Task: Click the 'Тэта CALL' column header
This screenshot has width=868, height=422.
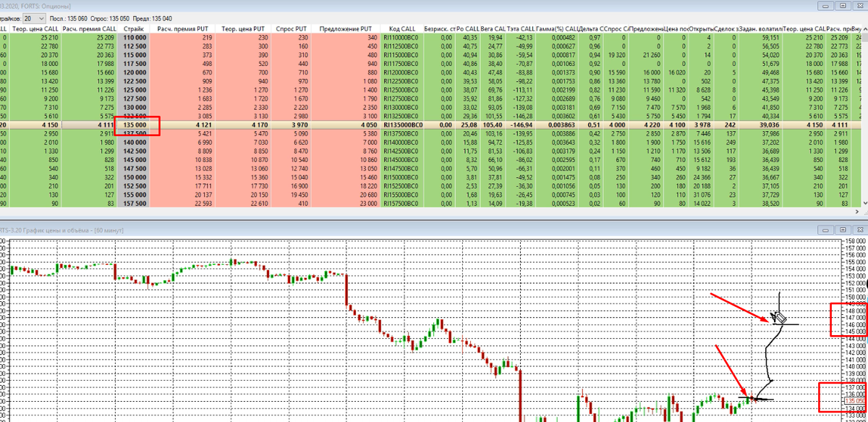Action: (x=520, y=28)
